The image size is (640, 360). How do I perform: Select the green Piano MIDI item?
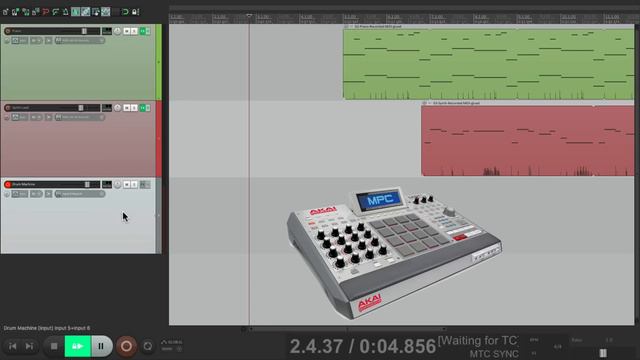[x=489, y=63]
